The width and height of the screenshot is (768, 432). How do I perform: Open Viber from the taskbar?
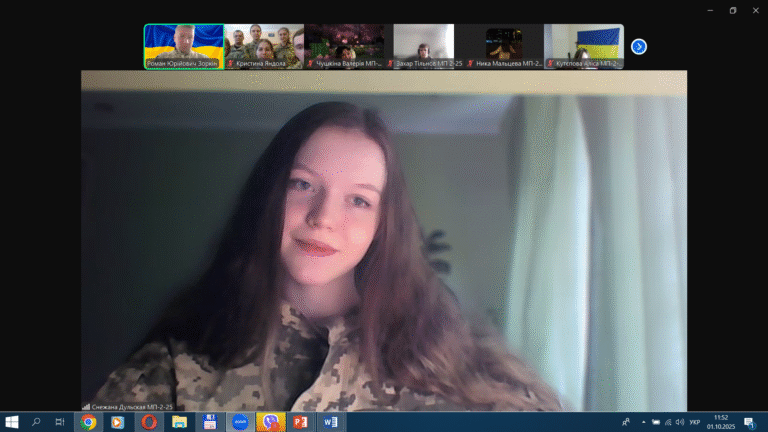pyautogui.click(x=269, y=422)
